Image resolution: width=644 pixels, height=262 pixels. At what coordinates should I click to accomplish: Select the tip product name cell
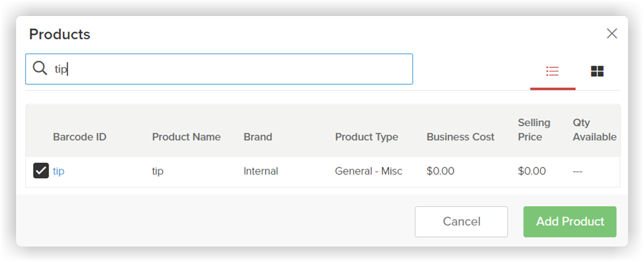click(x=158, y=171)
